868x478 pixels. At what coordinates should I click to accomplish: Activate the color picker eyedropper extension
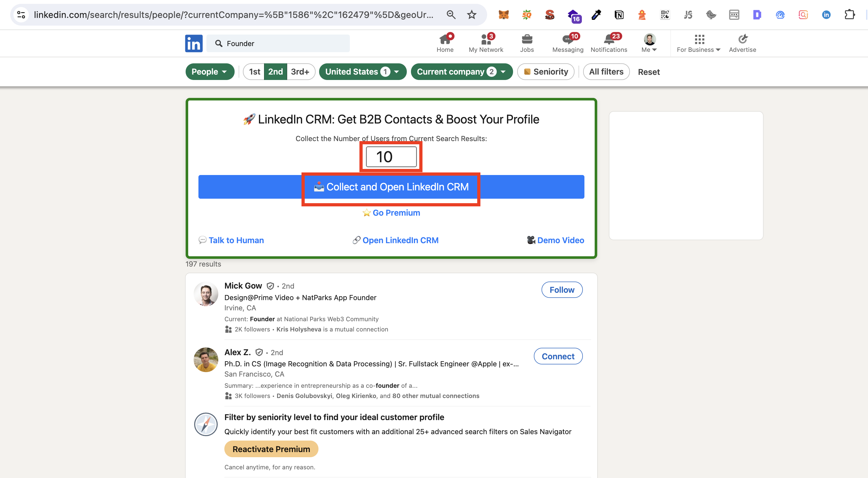(596, 14)
